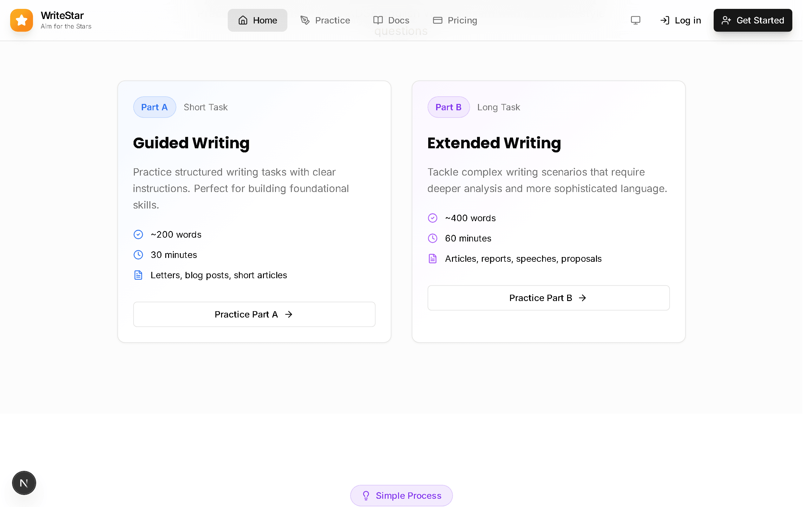
Task: Navigate to the Pricing page
Action: click(455, 20)
